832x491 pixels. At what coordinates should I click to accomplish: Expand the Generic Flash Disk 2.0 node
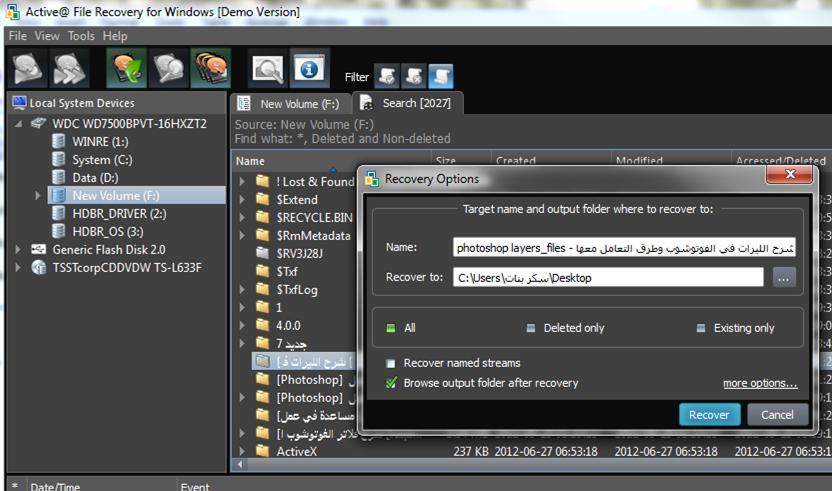point(18,250)
